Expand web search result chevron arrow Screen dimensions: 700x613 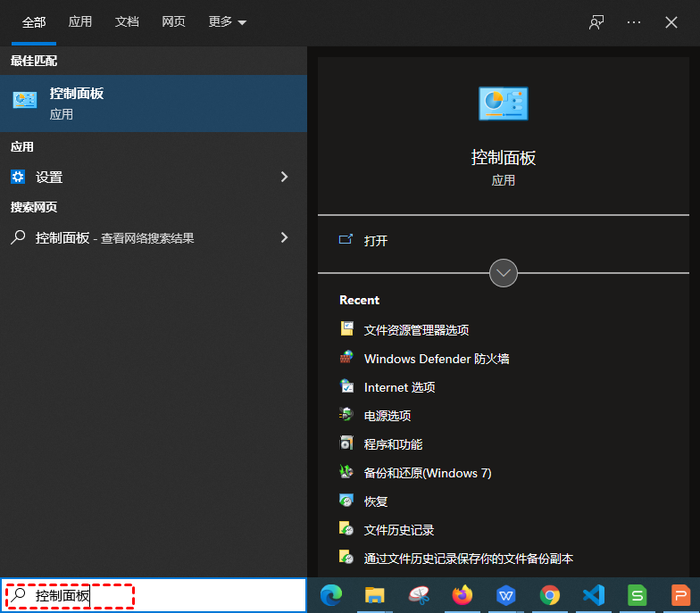click(x=284, y=237)
